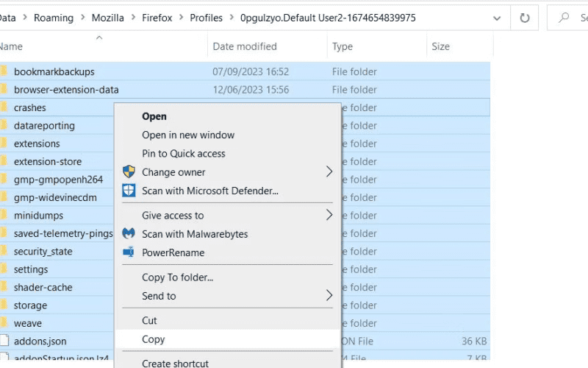This screenshot has width=588, height=368.
Task: Click chevron after Mozilla in breadcrumb
Action: [x=133, y=18]
